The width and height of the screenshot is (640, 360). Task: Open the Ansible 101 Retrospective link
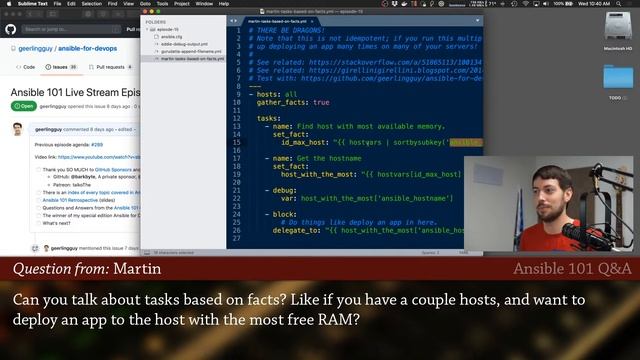[70, 200]
